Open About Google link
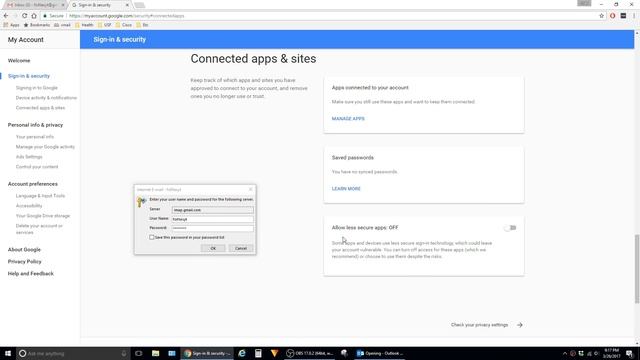 [24, 249]
